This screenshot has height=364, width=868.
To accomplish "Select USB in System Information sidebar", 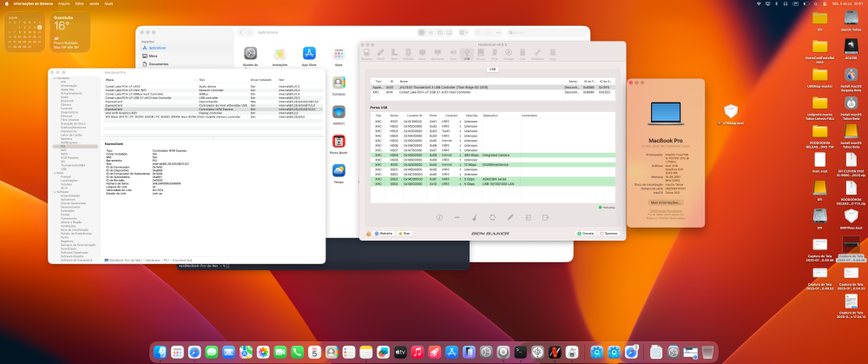I will click(x=63, y=169).
